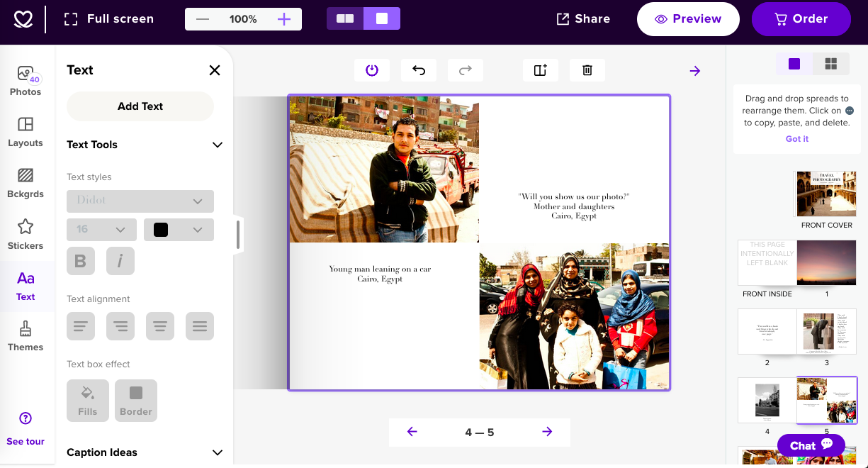Delete the spread using the trash icon
Viewport: 868px width, 468px height.
pos(587,69)
